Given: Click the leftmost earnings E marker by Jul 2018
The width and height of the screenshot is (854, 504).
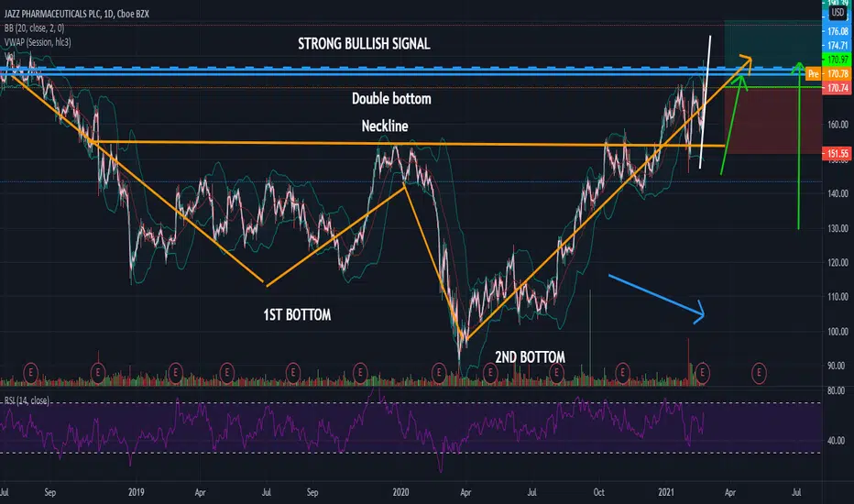Looking at the screenshot, I should 30,373.
